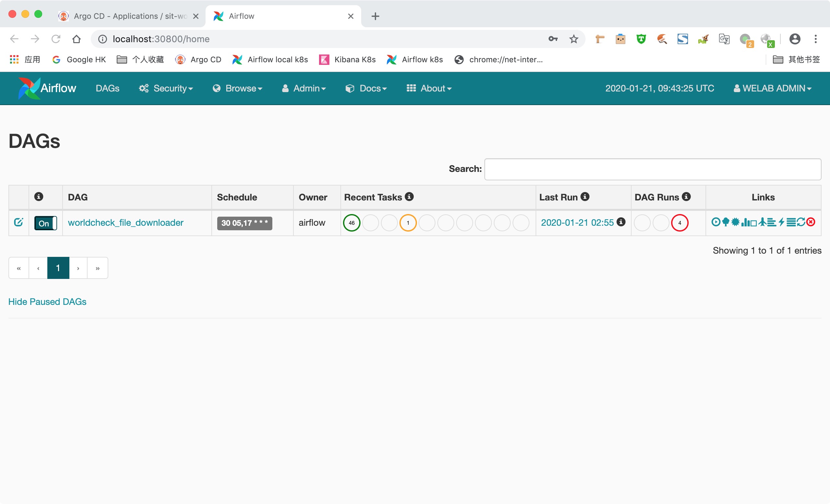Click the 4 failed DAG runs circle
The width and height of the screenshot is (830, 504).
click(x=680, y=223)
